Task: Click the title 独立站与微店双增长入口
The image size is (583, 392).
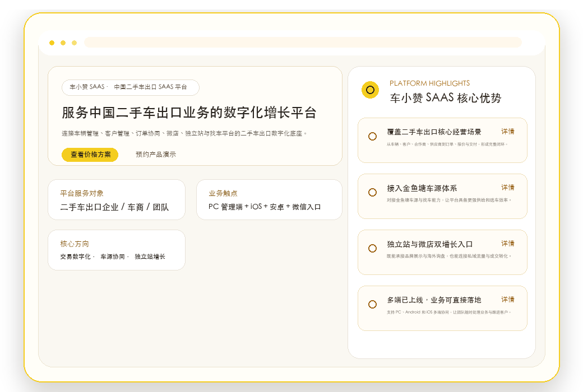Action: point(430,245)
